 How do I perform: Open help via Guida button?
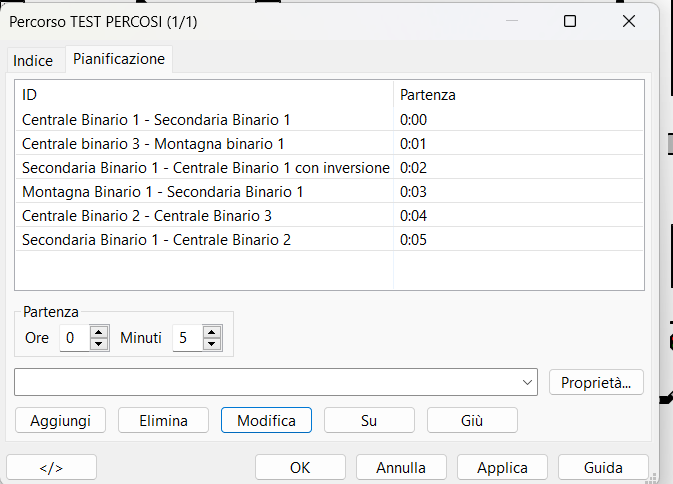click(x=603, y=467)
